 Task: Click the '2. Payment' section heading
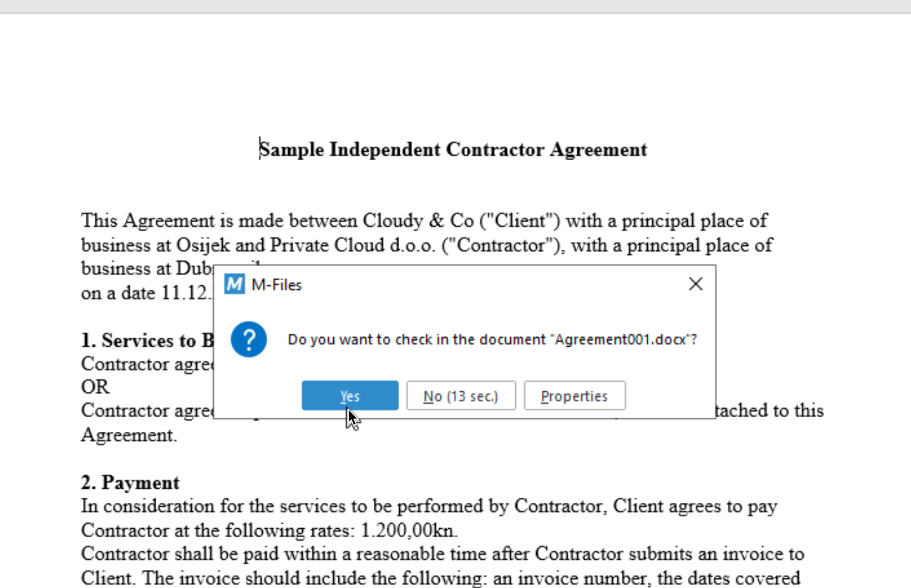click(130, 483)
